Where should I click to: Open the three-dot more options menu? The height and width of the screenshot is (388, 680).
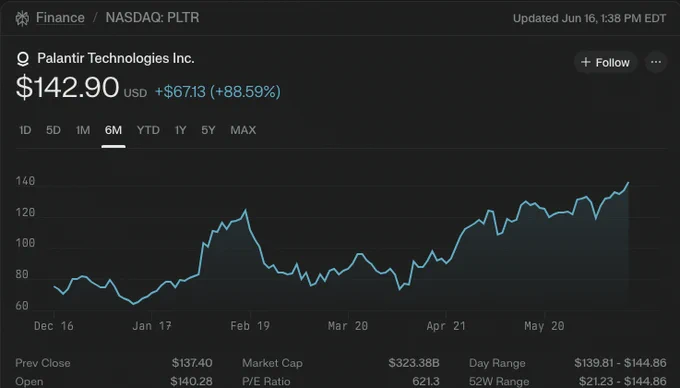pos(656,62)
